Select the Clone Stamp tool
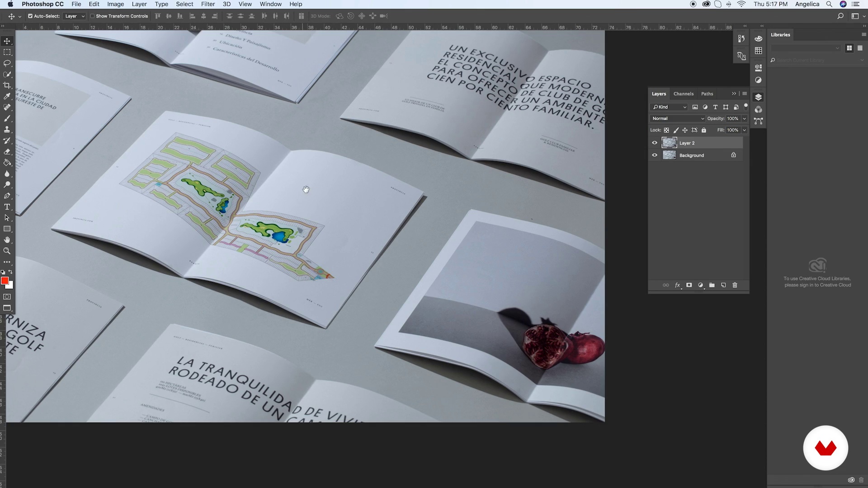The image size is (868, 488). pos(7,130)
